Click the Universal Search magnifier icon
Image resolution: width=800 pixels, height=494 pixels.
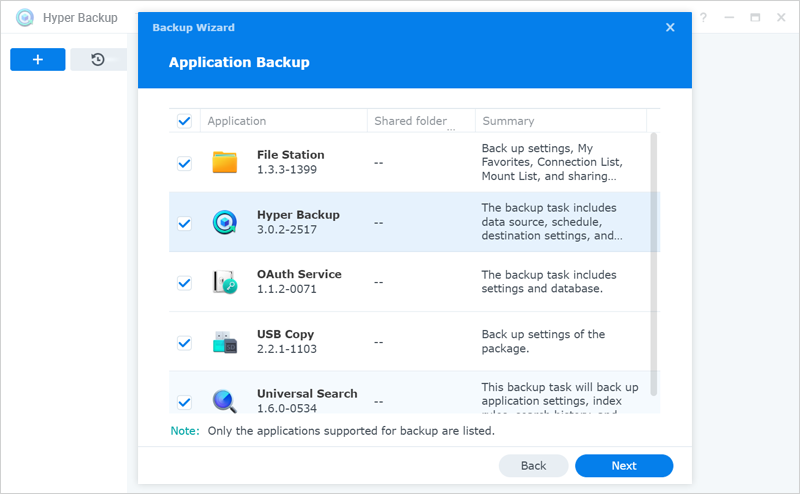coord(224,401)
